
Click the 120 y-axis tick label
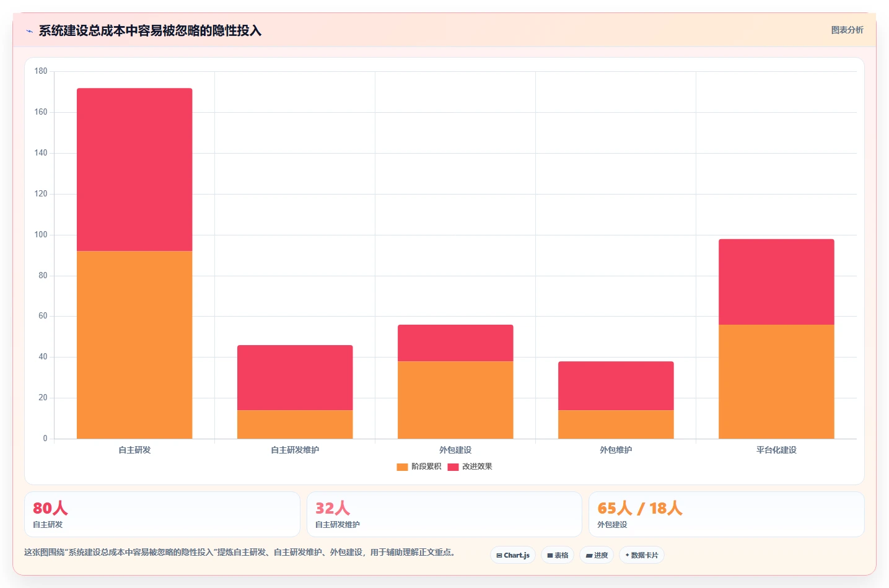(x=41, y=194)
